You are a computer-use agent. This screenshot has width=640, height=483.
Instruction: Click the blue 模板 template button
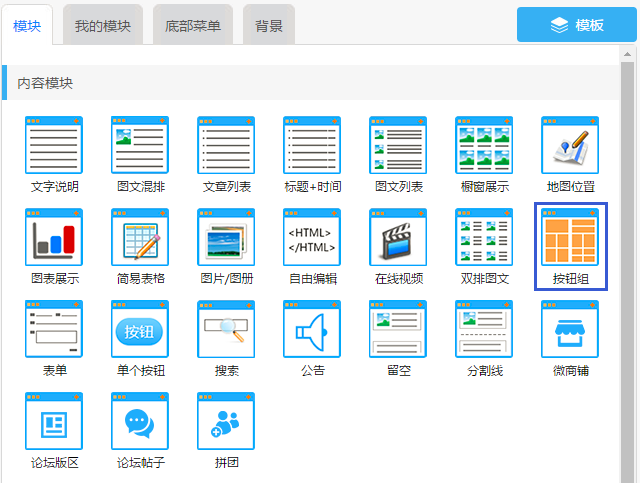coord(577,25)
